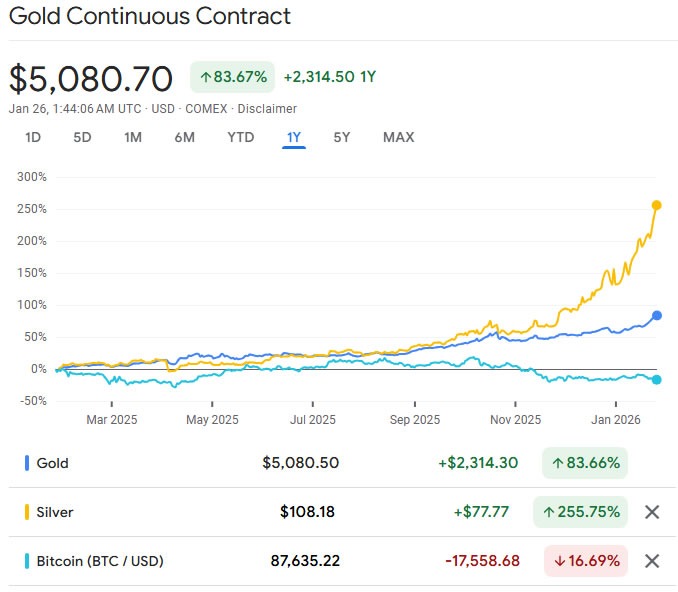Click the Gold blue color marker
Viewport: 678px width, 592px height.
(x=27, y=463)
